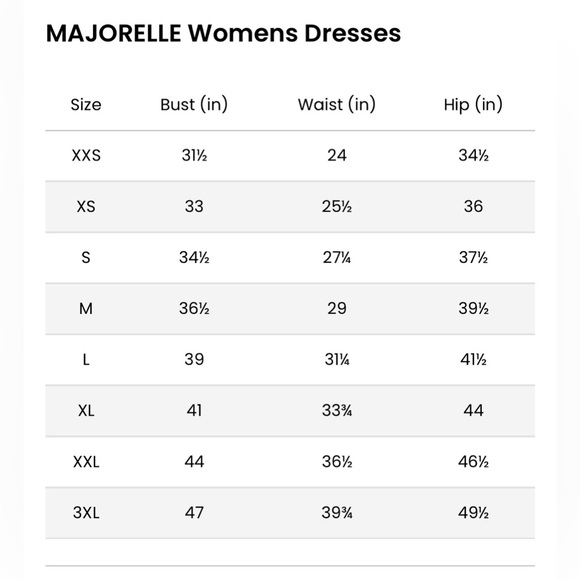The height and width of the screenshot is (580, 580).
Task: Click the 31½ bust value for XXS
Action: pos(194,155)
